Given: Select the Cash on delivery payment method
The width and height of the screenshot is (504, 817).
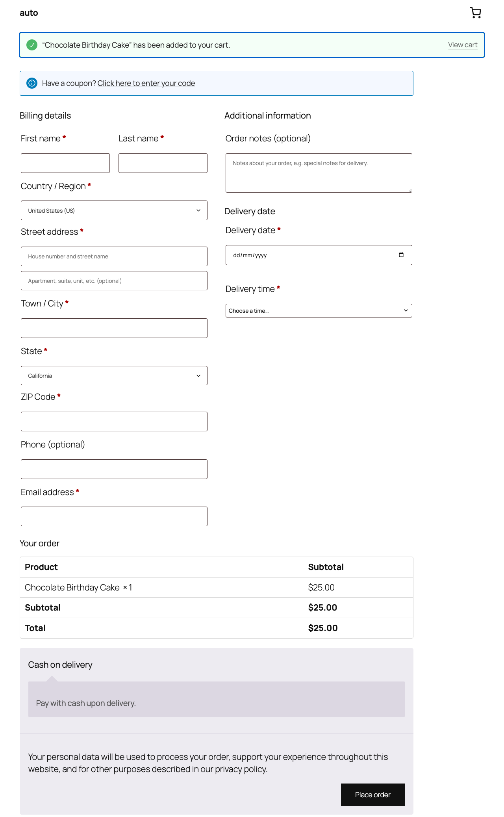Looking at the screenshot, I should [60, 665].
